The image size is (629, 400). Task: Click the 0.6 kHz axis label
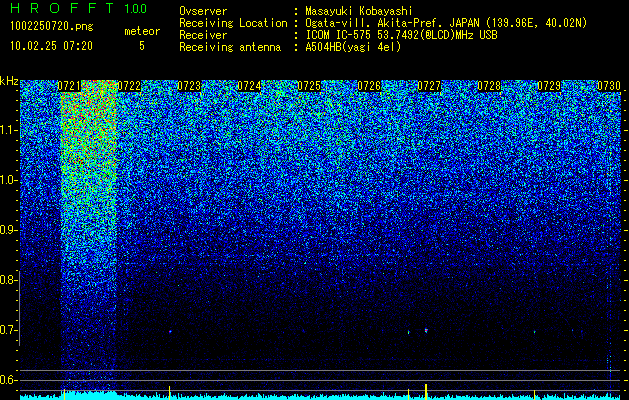[x=9, y=380]
